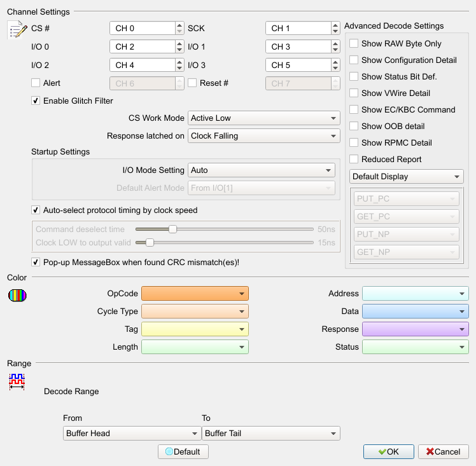Pick the Tag color swatch
476x466 pixels.
click(195, 329)
